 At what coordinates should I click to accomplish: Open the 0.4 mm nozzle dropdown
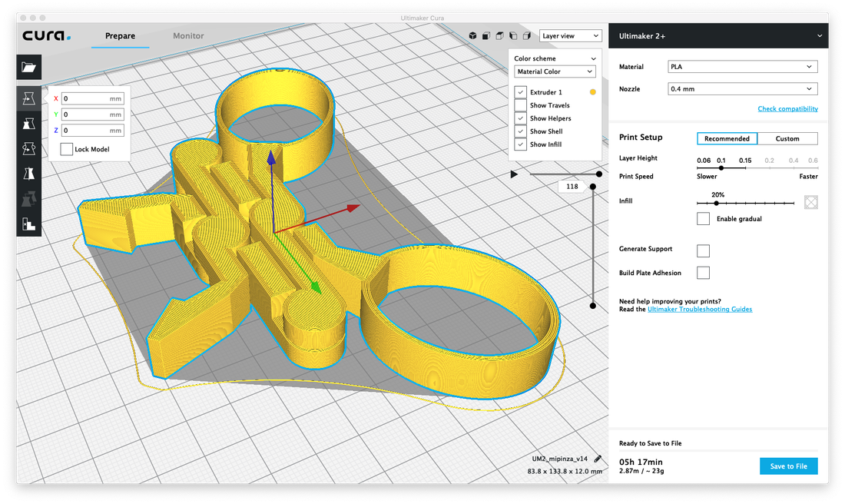tap(743, 89)
